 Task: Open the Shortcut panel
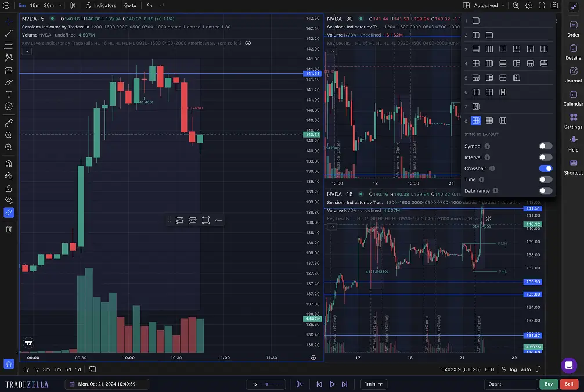click(574, 167)
